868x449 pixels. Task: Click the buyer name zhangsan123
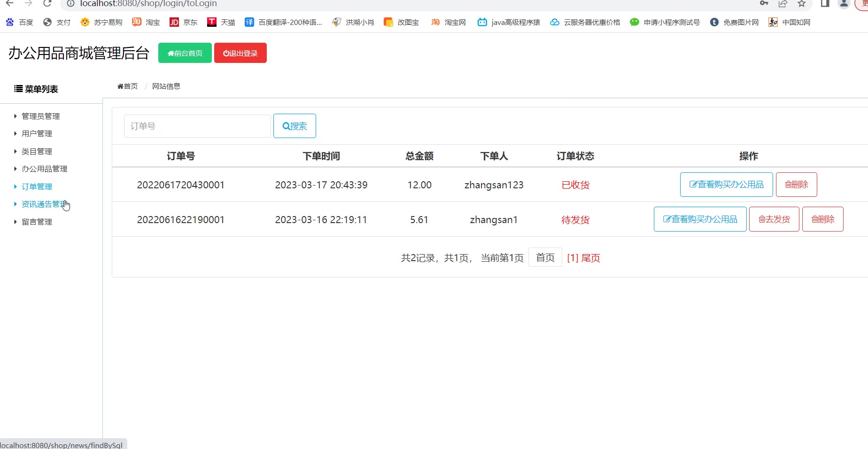click(494, 185)
